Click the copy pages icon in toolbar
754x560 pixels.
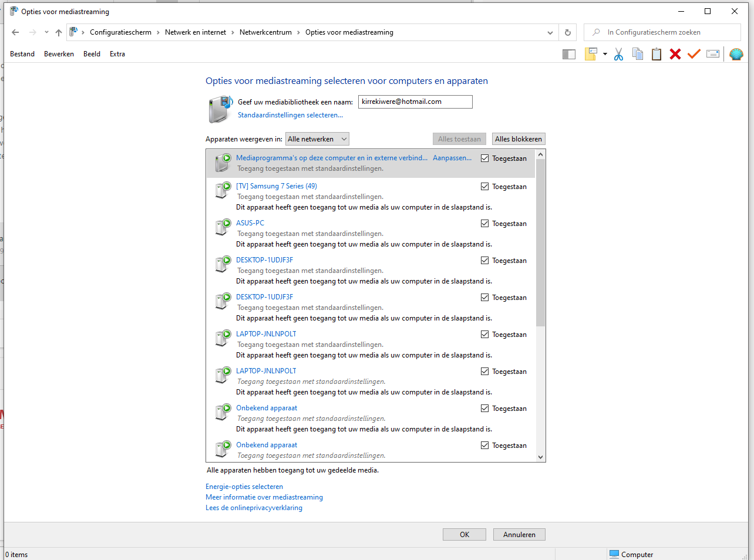pos(638,54)
